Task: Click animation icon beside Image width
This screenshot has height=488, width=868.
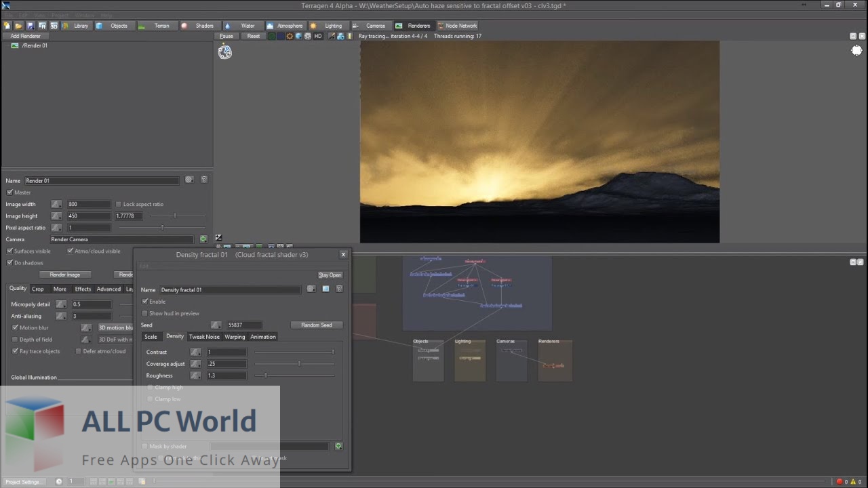Action: pos(56,204)
